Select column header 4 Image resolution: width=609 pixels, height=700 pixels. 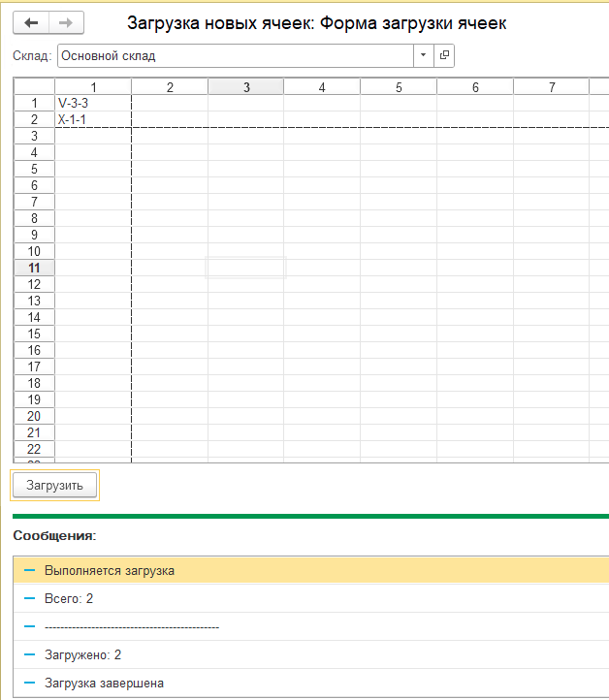[322, 87]
